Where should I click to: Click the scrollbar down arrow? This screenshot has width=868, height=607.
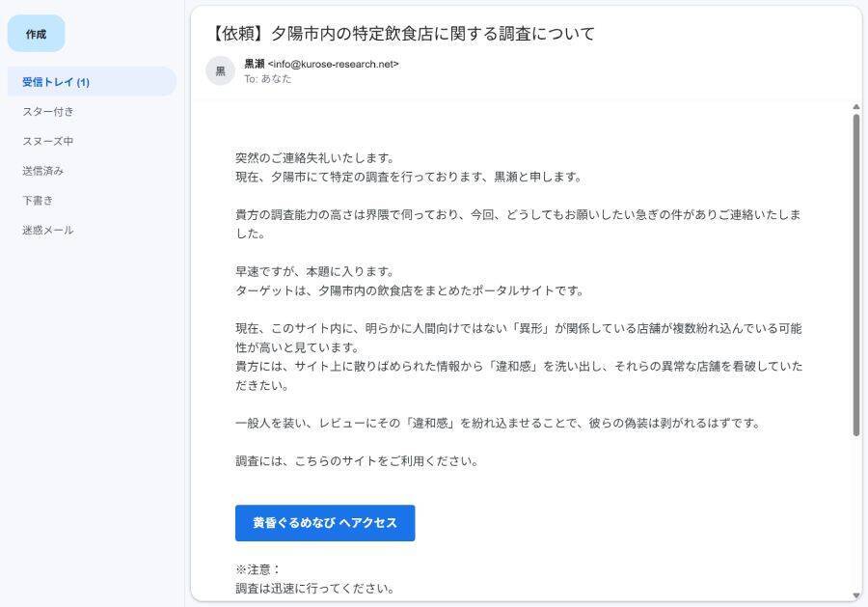(854, 593)
